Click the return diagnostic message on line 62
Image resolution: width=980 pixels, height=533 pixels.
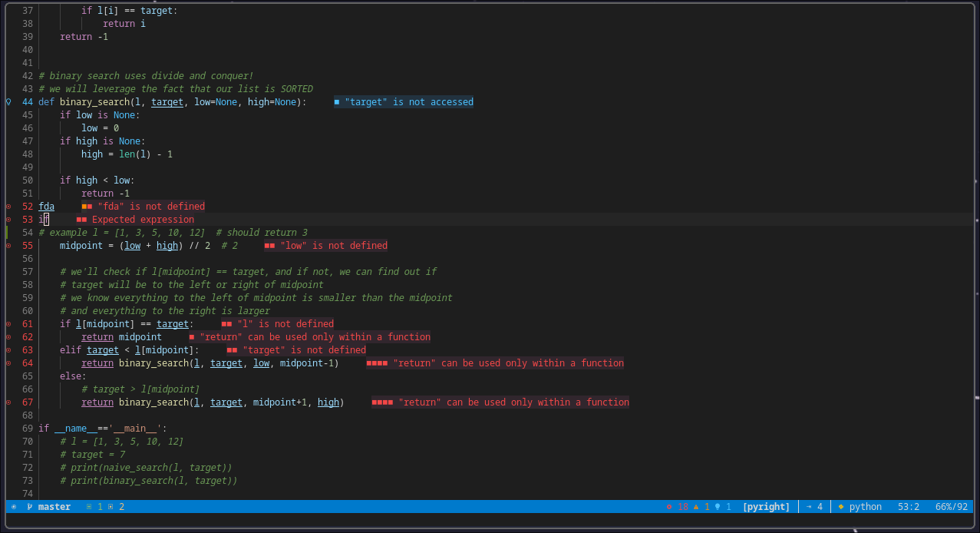310,337
